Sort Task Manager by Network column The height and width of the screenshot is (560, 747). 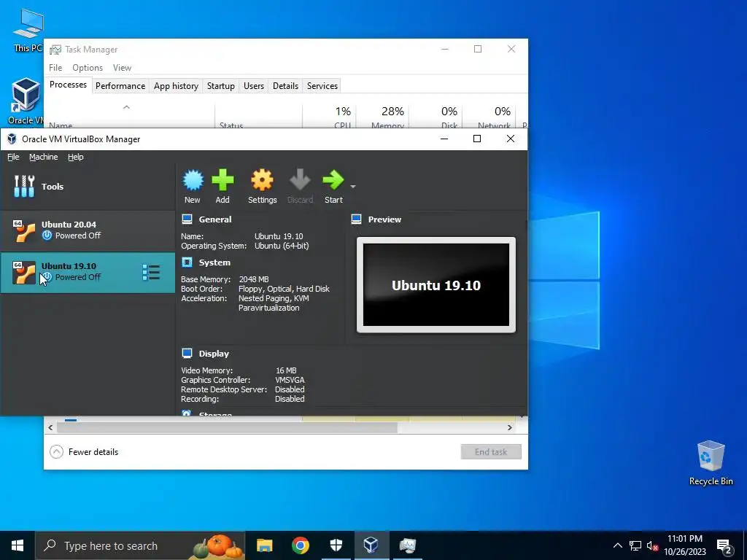click(489, 116)
